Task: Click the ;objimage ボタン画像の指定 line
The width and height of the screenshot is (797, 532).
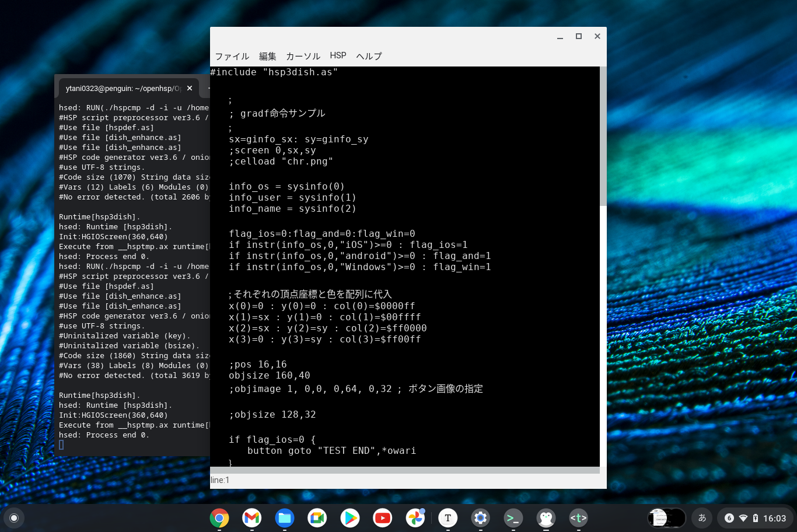Action: click(356, 389)
